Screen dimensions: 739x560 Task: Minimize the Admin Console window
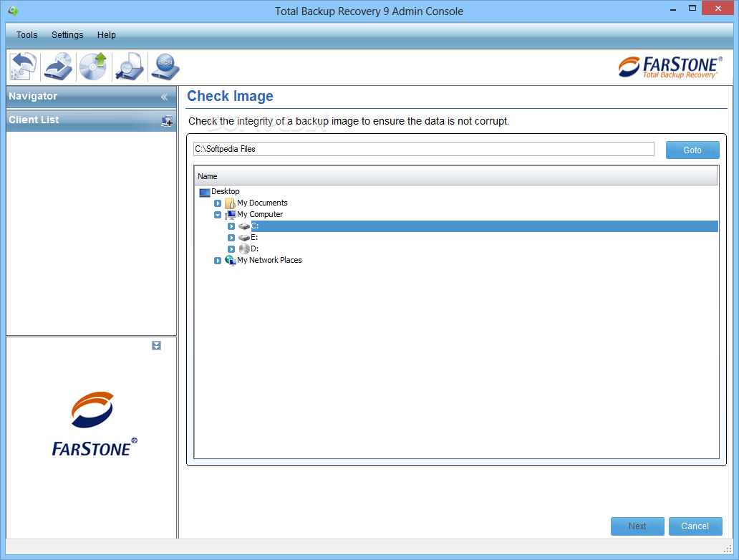673,9
